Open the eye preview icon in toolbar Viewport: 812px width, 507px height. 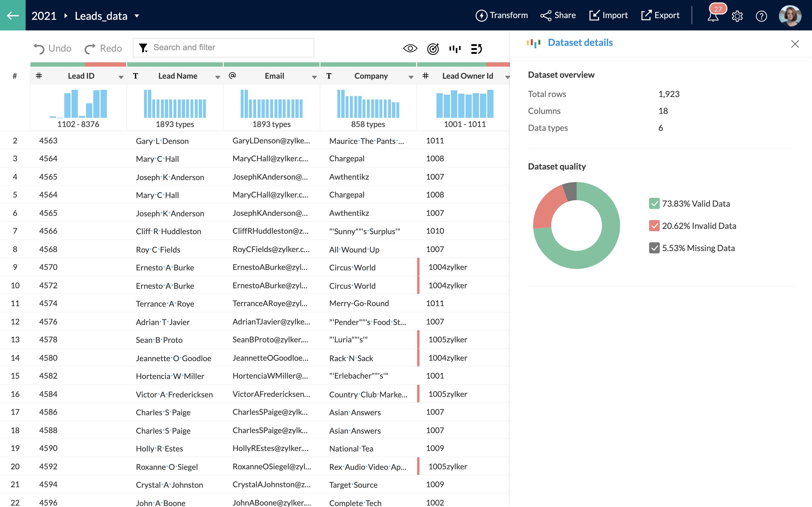point(410,49)
